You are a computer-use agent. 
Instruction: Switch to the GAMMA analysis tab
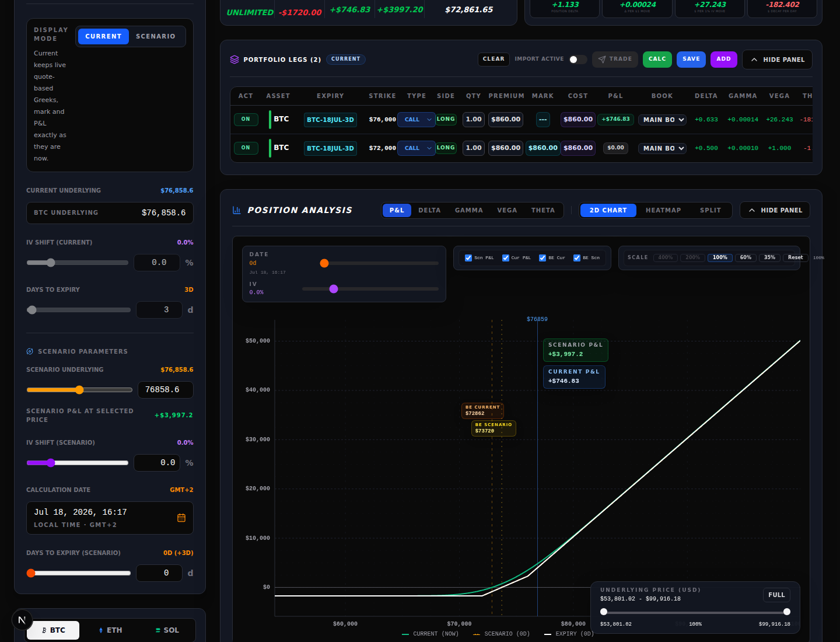[x=469, y=210]
